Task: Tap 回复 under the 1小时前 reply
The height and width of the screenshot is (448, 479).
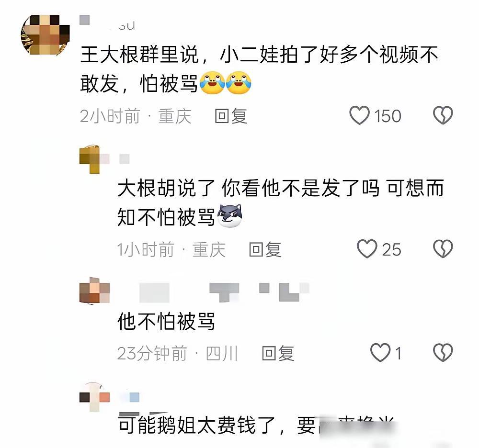Action: point(265,249)
